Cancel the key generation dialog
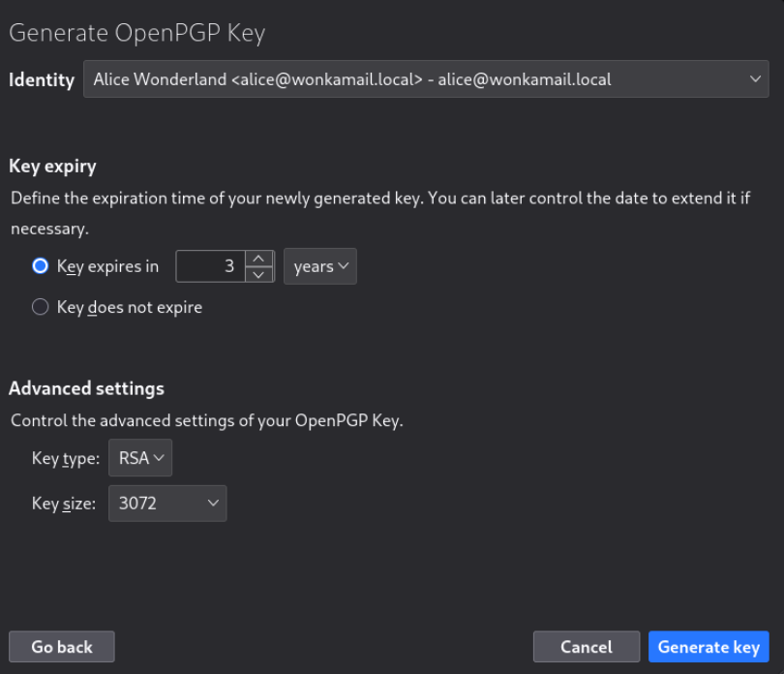This screenshot has height=674, width=784. pyautogui.click(x=587, y=647)
